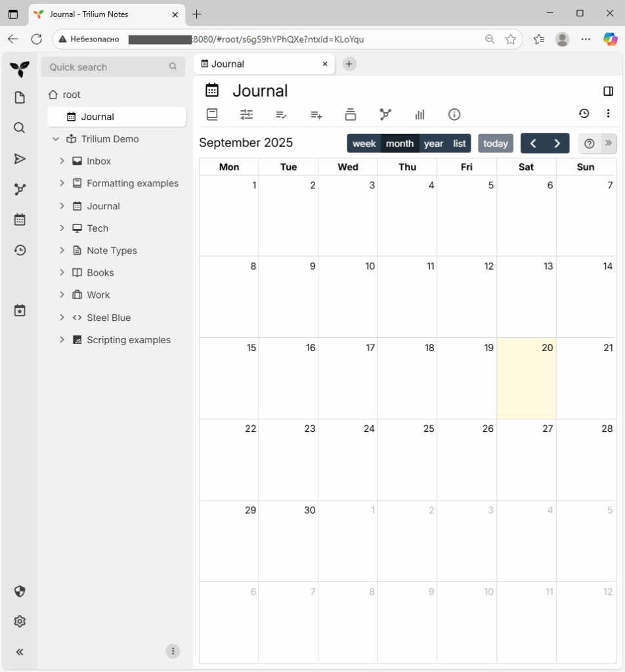The height and width of the screenshot is (672, 625).
Task: Create a new note from the sidebar
Action: tap(20, 98)
